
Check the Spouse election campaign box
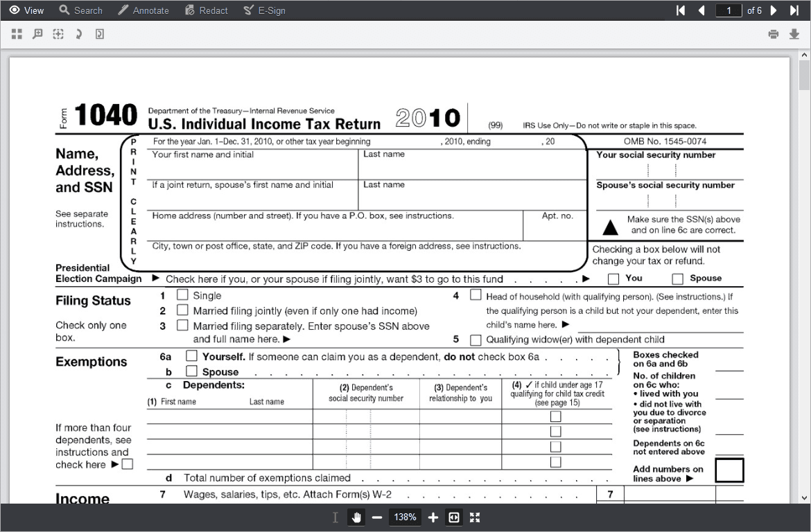tap(677, 279)
